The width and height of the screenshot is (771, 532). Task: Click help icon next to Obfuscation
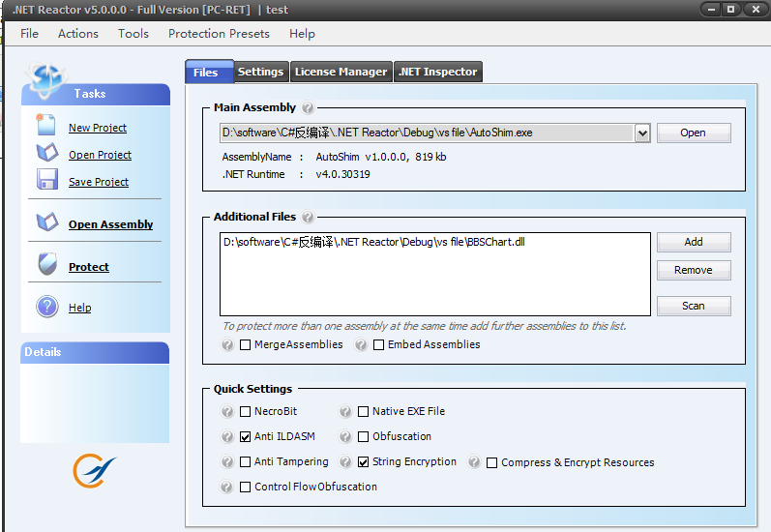tap(345, 436)
